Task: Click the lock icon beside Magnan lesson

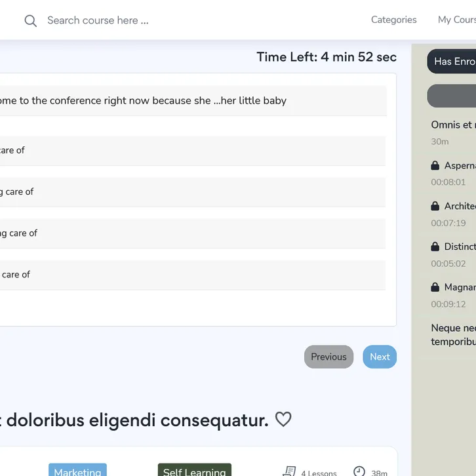Action: (x=435, y=288)
